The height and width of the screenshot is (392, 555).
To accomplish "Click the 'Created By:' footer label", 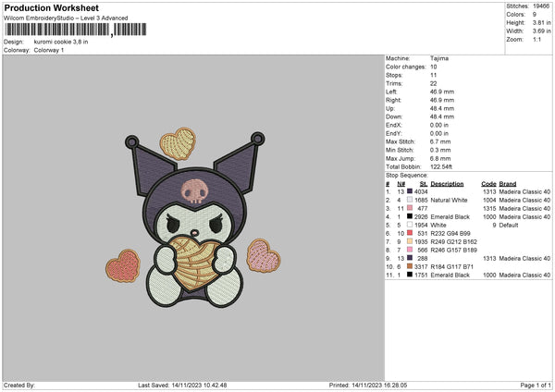I will coord(19,385).
